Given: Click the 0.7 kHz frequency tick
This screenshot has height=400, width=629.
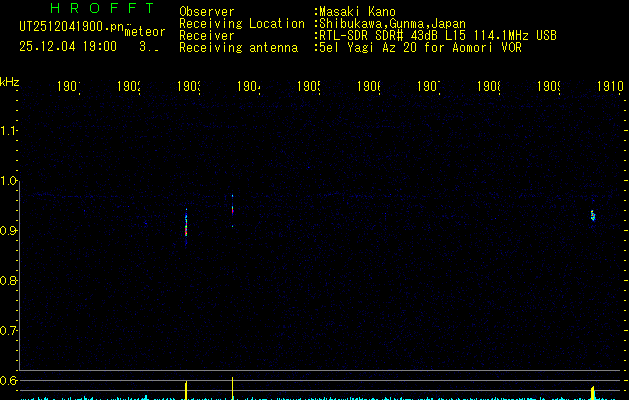Looking at the screenshot, I should pos(9,331).
